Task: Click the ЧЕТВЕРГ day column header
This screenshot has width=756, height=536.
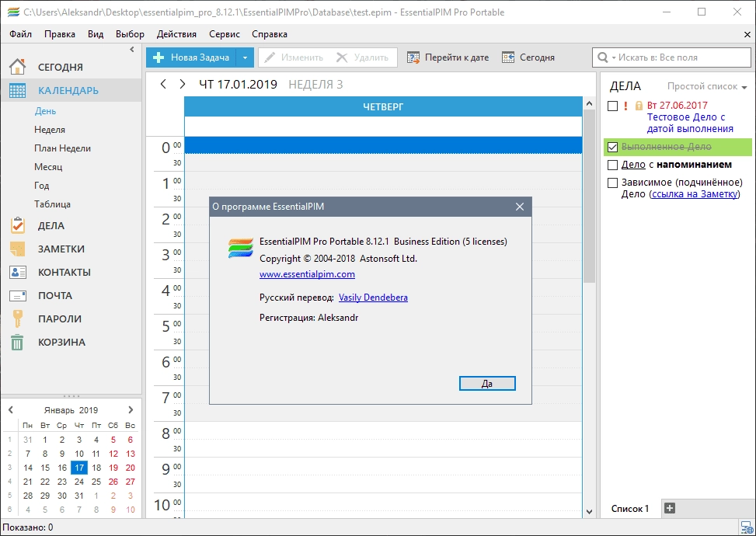Action: coord(383,106)
